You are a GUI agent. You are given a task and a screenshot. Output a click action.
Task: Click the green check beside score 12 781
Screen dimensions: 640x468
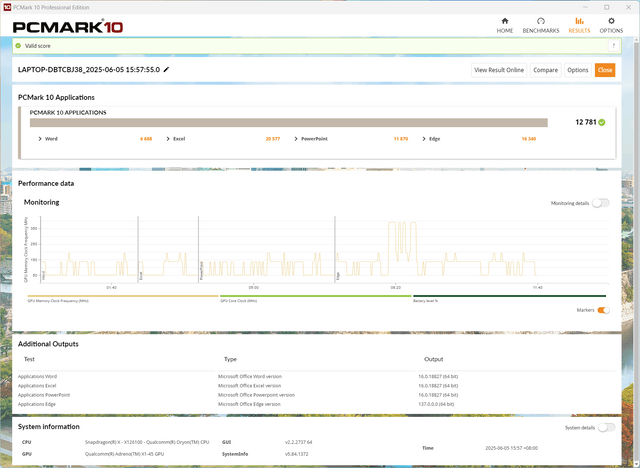[602, 122]
